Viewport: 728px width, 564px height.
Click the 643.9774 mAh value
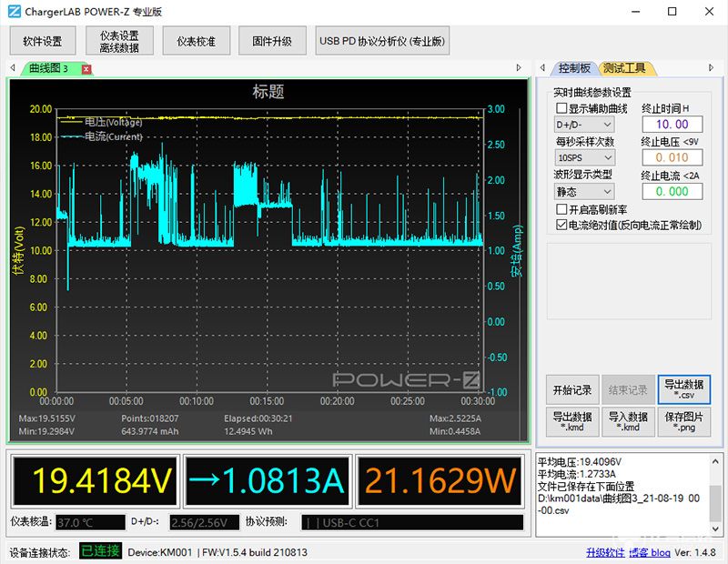click(x=150, y=432)
